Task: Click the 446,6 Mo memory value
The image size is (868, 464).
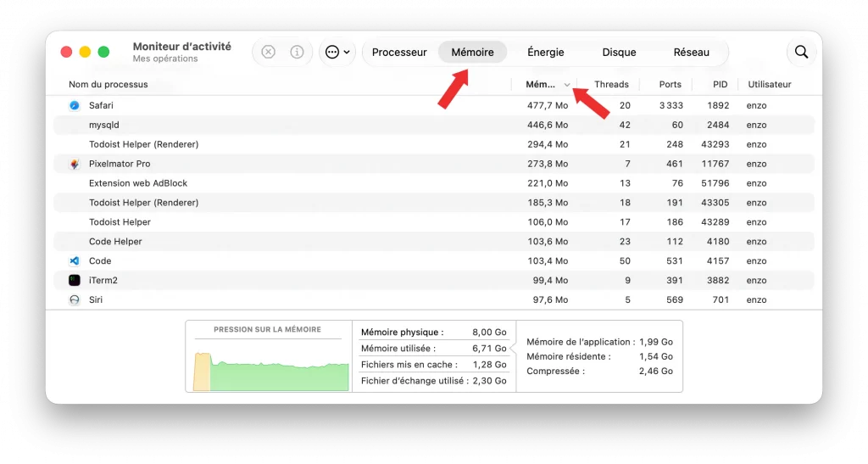Action: [x=548, y=125]
